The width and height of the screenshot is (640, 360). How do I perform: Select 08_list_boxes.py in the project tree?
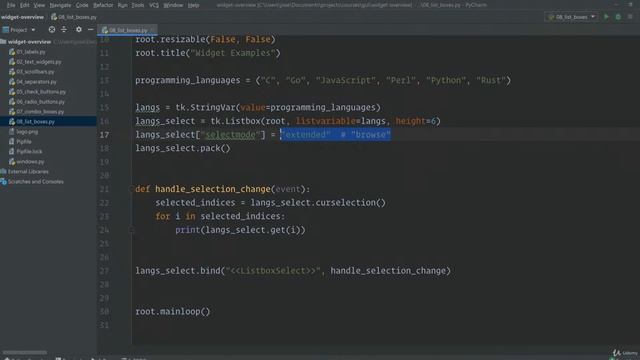[x=36, y=122]
